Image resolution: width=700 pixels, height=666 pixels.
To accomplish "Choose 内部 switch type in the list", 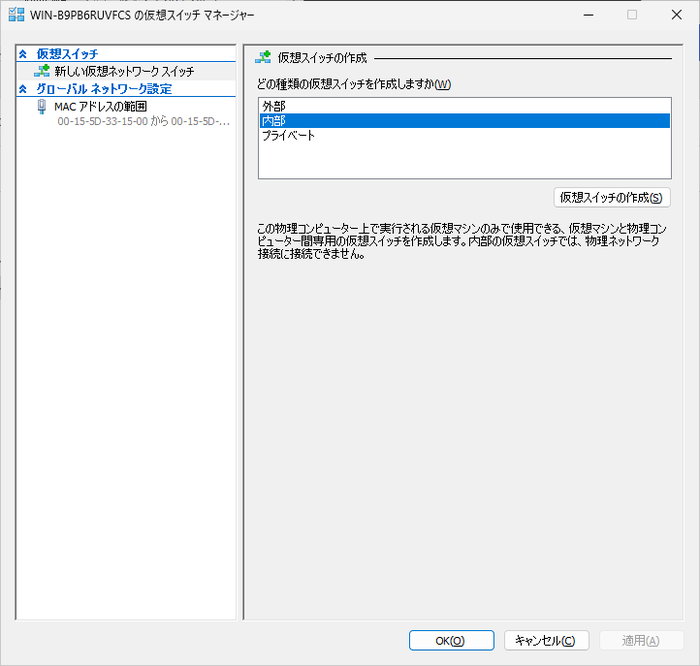I will tap(272, 120).
